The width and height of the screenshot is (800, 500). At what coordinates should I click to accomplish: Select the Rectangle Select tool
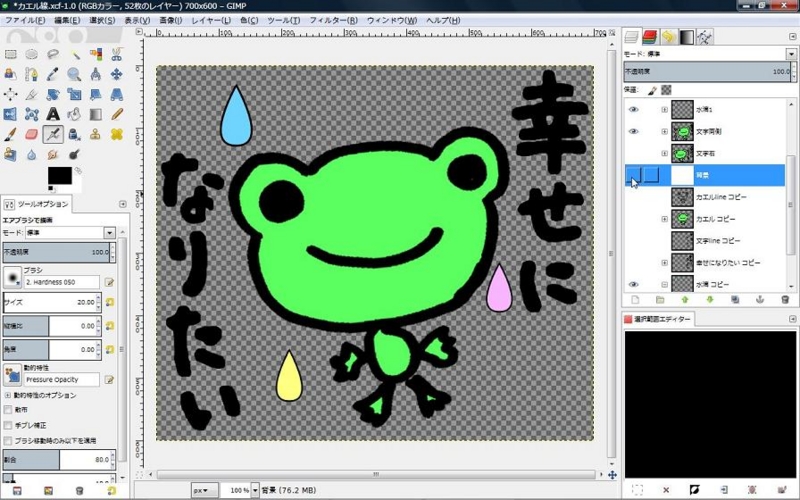point(10,54)
